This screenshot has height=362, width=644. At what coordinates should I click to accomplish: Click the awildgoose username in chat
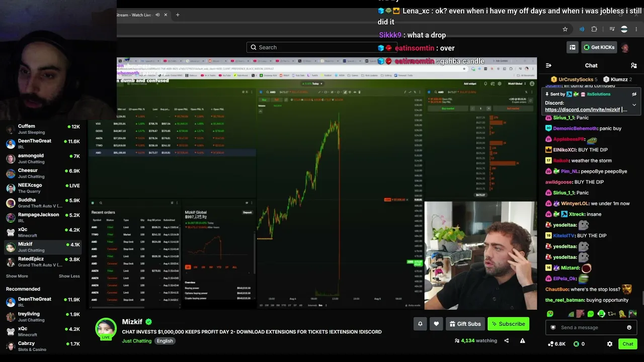click(x=558, y=182)
